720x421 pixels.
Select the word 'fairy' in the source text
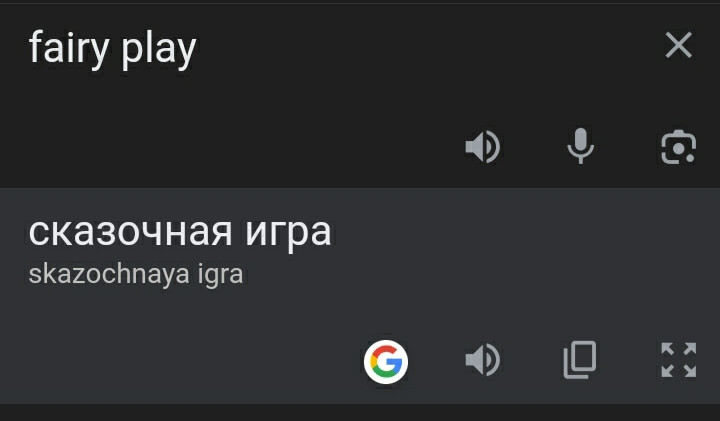pyautogui.click(x=69, y=49)
